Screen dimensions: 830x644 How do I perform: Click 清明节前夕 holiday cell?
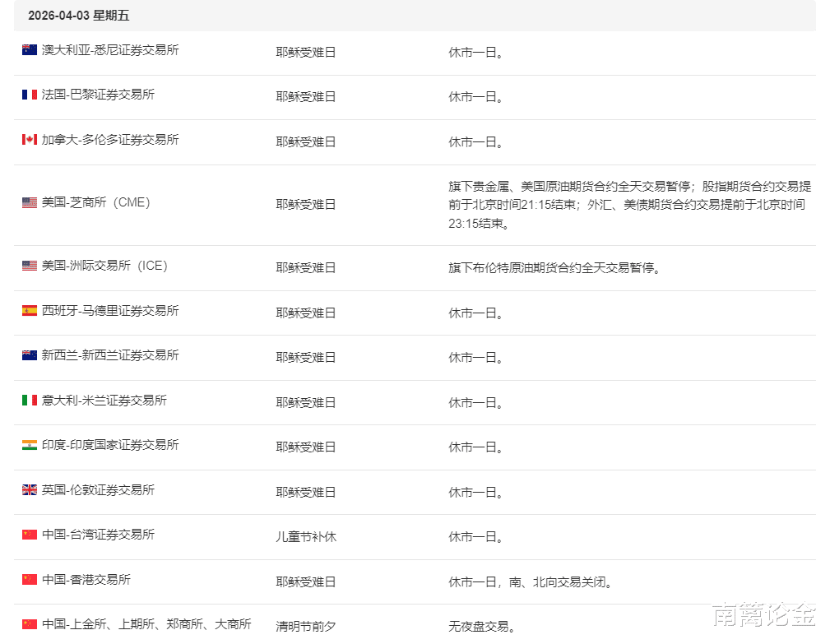coord(305,627)
